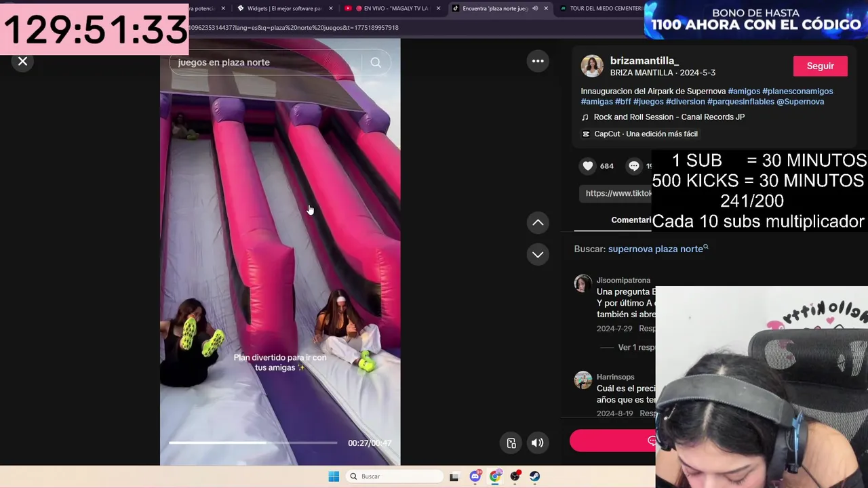Open Chrome from the taskbar

coord(496,476)
